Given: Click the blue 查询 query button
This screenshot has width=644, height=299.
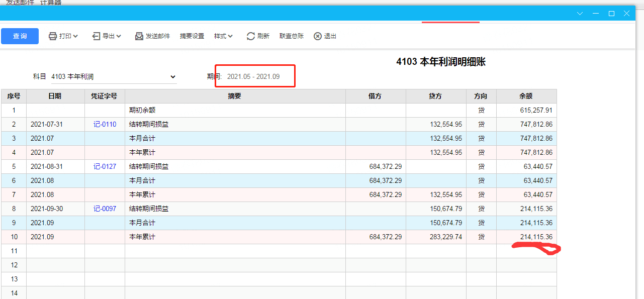Looking at the screenshot, I should (20, 36).
